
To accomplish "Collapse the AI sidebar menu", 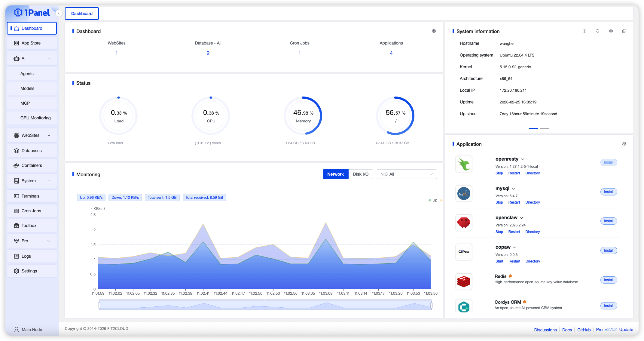I will pyautogui.click(x=49, y=58).
